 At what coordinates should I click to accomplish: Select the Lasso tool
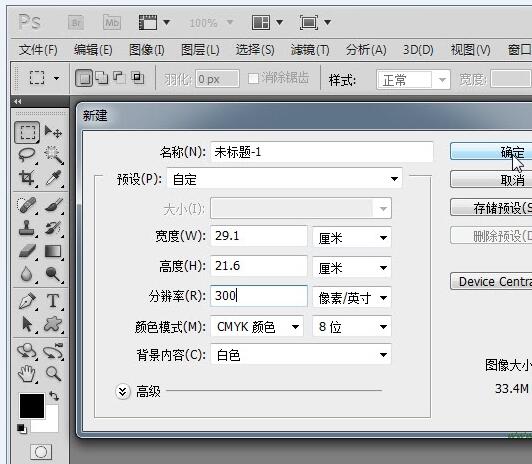[26, 155]
